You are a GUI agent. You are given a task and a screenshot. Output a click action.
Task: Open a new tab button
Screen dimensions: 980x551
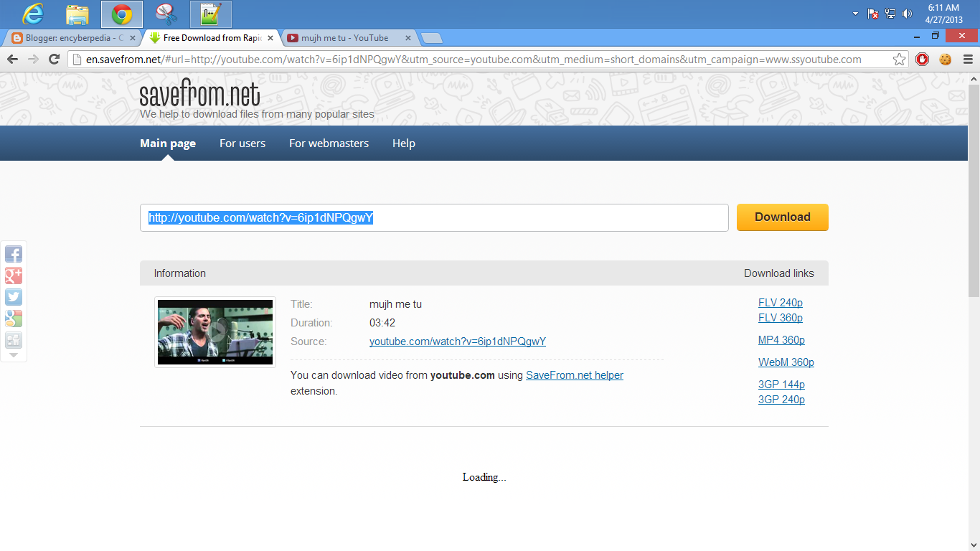(x=431, y=38)
